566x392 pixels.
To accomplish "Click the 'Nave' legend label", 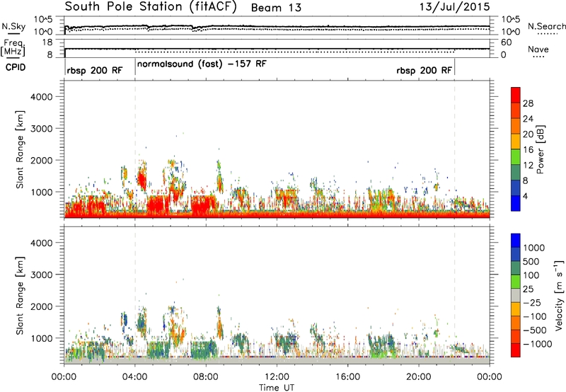I will click(538, 50).
